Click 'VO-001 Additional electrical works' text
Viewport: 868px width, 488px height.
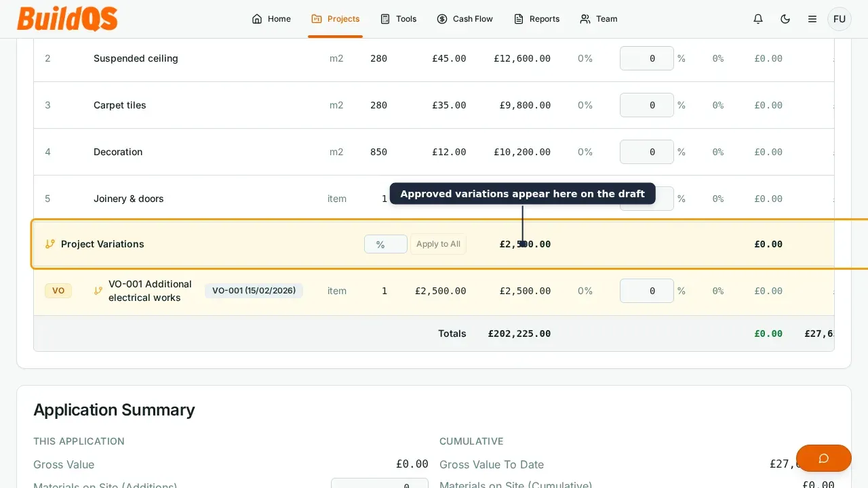tap(150, 291)
